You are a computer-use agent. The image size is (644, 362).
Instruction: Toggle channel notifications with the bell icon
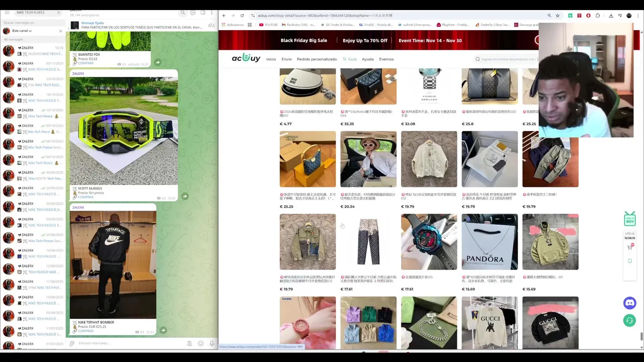pyautogui.click(x=190, y=343)
